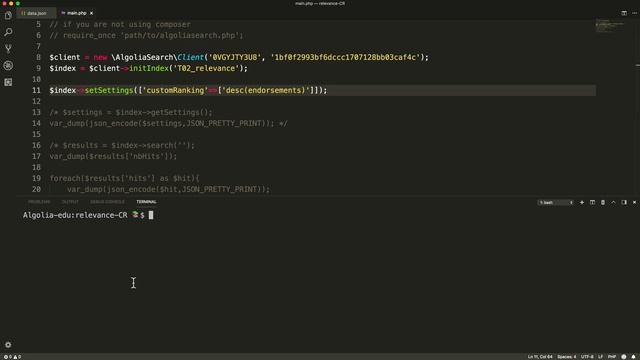Create a new terminal with plus icon
640x360 pixels.
582,202
